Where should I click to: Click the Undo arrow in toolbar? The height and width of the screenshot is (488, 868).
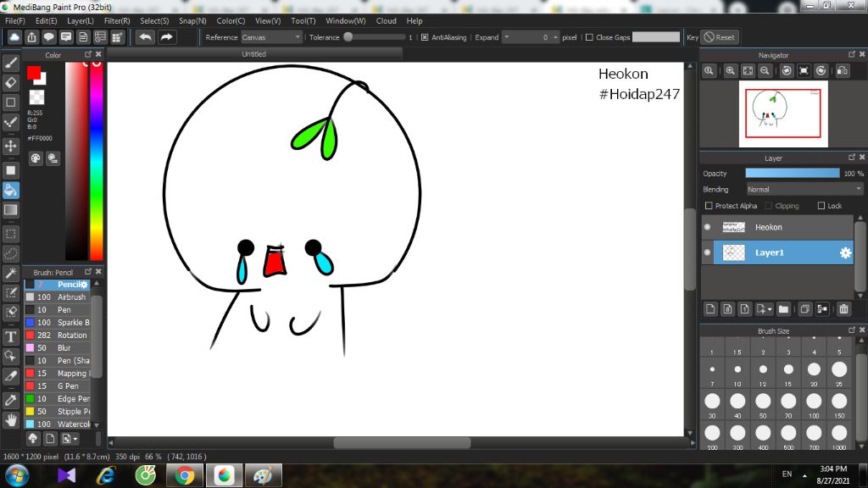[x=146, y=37]
